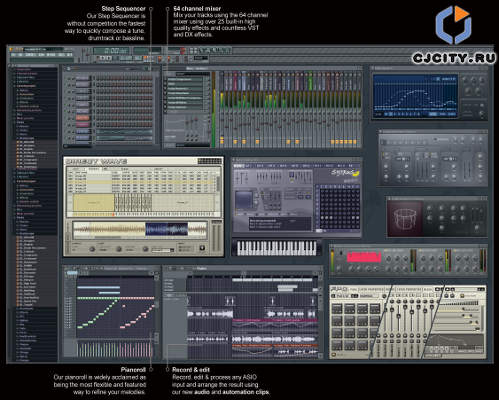Toggle the leftmost orange button under the mixer tracks
The height and width of the screenshot is (400, 499).
[x=222, y=142]
